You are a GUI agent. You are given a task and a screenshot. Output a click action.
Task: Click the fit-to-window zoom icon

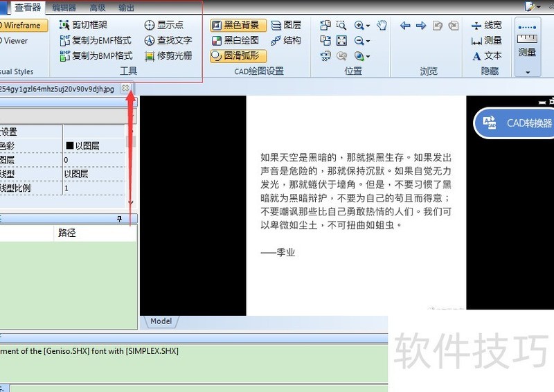341,40
